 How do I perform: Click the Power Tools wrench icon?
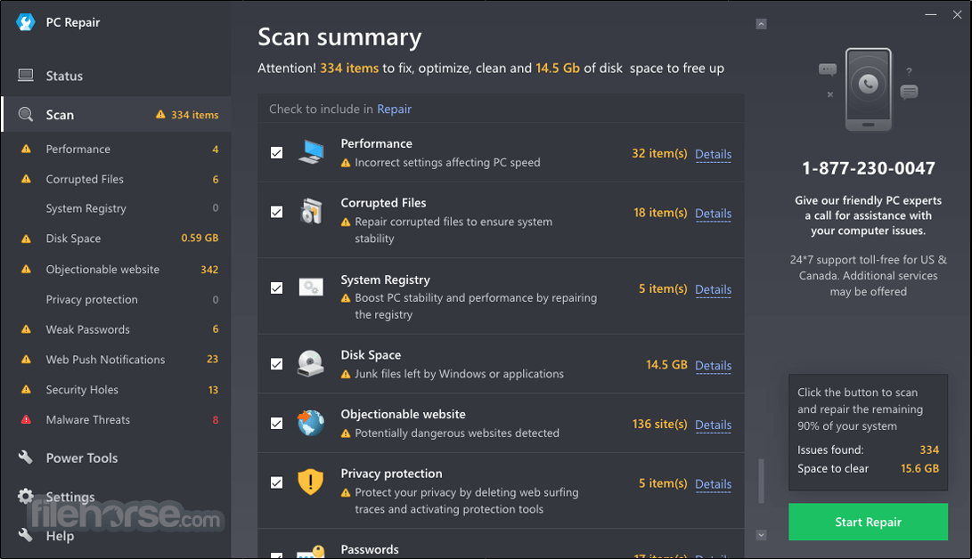(26, 458)
